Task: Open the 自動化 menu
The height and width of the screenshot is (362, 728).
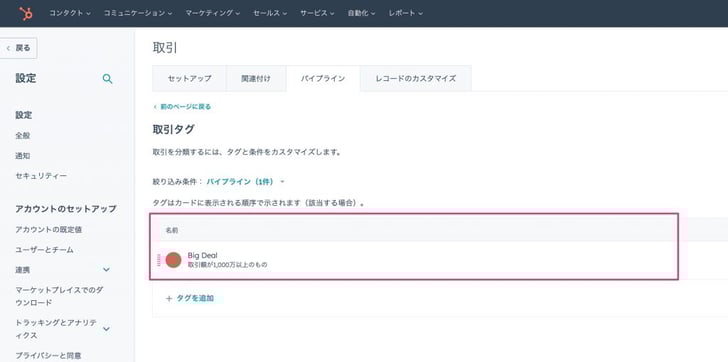Action: click(361, 13)
